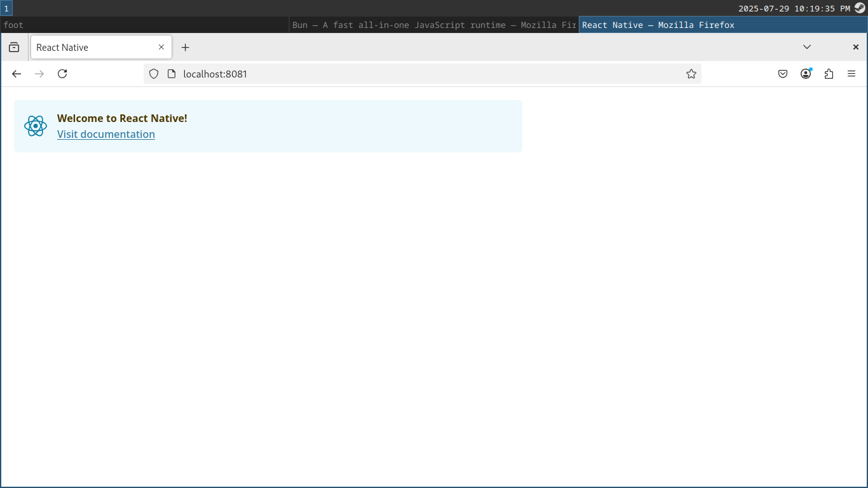
Task: Open the tracking protection shield panel
Action: coord(154,74)
